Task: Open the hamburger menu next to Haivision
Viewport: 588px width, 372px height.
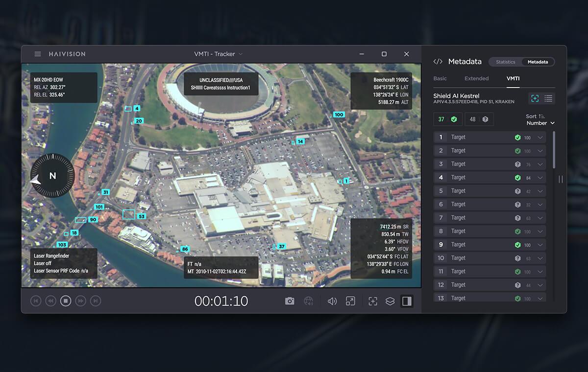Action: [x=38, y=54]
